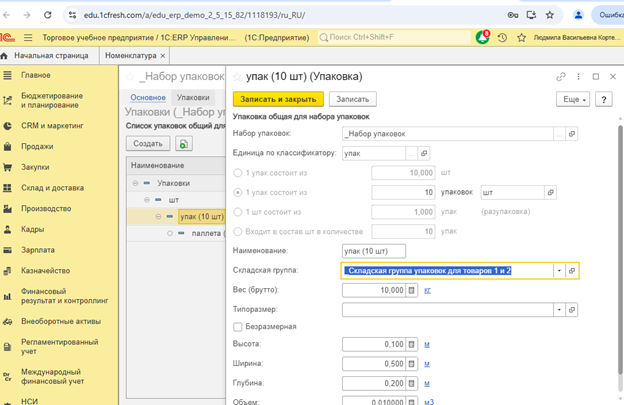Open the notifications bell icon
624x405 pixels.
[x=483, y=37]
